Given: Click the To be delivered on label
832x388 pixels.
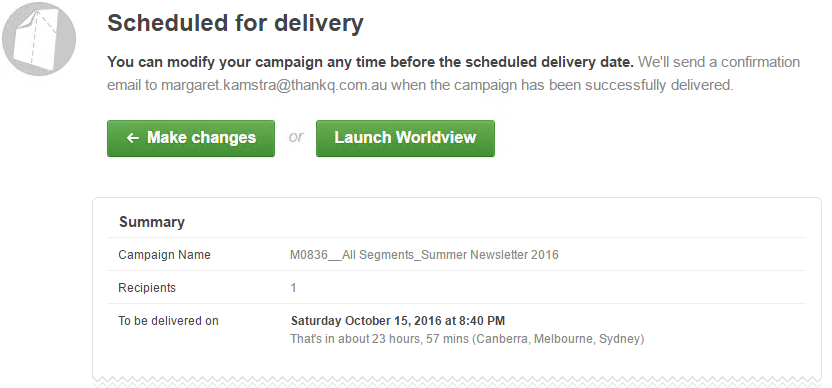Looking at the screenshot, I should coord(168,321).
